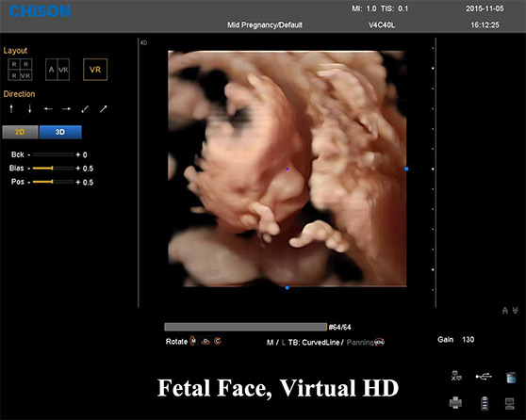Click the page down double-chevron arrow
Image resolution: width=526 pixels, height=420 pixels.
click(516, 311)
